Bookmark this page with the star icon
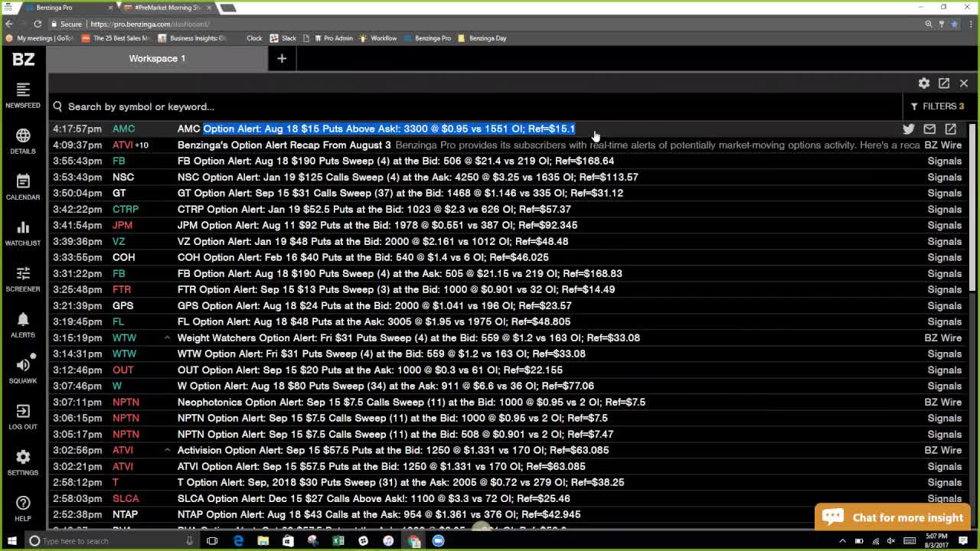 click(x=954, y=24)
